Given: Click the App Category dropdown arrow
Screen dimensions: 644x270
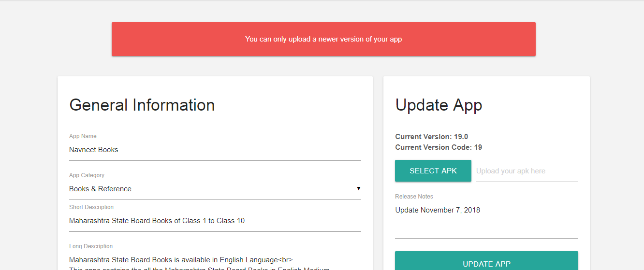Looking at the screenshot, I should pyautogui.click(x=358, y=188).
